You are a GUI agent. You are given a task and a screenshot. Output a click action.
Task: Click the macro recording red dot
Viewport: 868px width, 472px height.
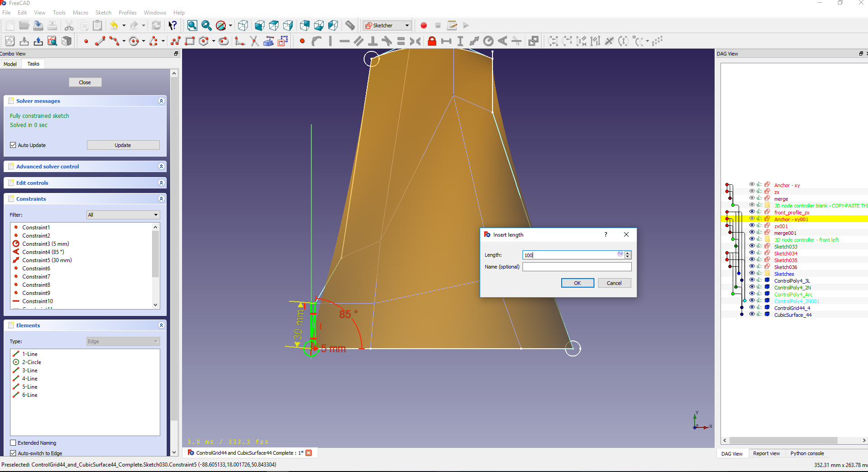pyautogui.click(x=424, y=25)
